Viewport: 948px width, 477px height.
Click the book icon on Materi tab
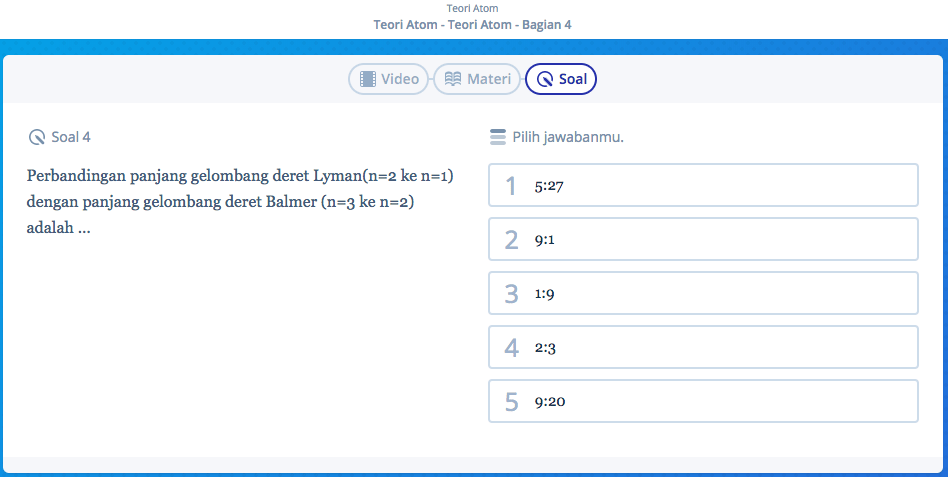(453, 79)
